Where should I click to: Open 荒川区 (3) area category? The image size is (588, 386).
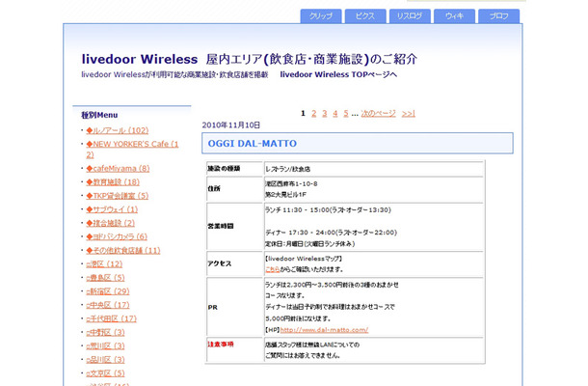[105, 345]
